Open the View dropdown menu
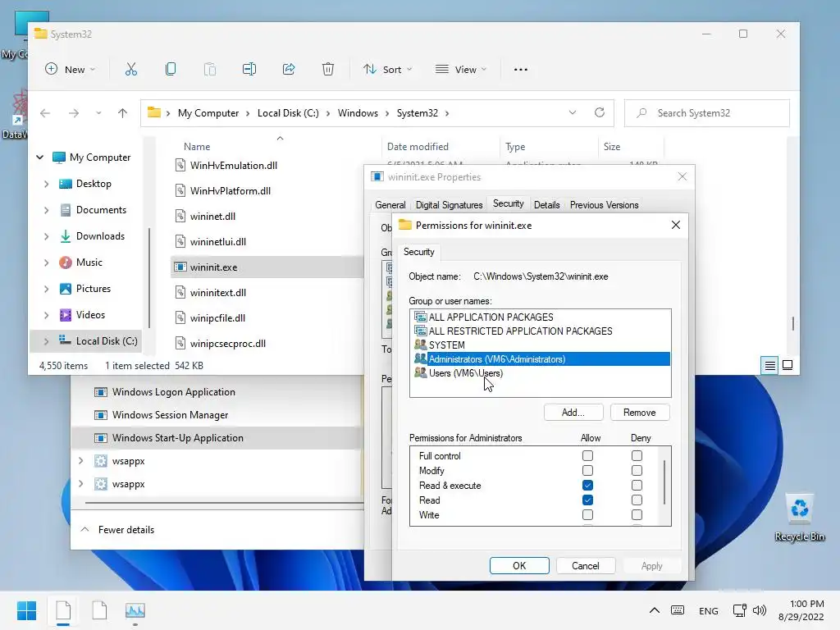The height and width of the screenshot is (630, 840). tap(461, 69)
